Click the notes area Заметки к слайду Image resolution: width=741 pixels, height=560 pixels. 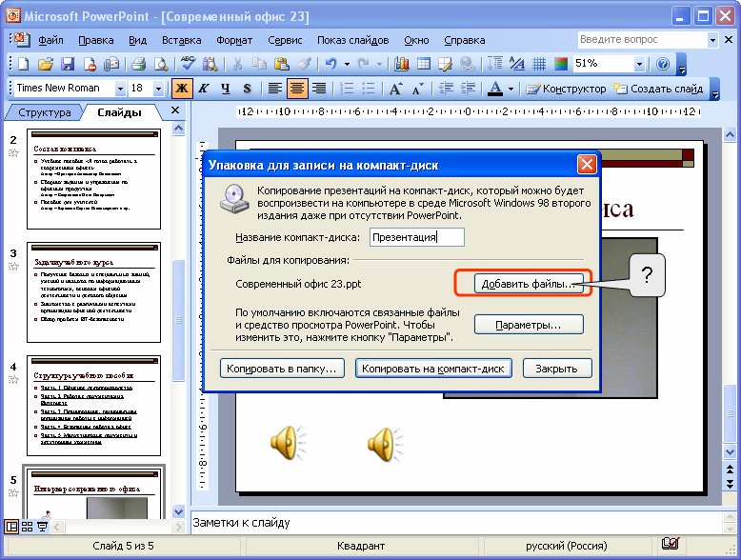[242, 523]
